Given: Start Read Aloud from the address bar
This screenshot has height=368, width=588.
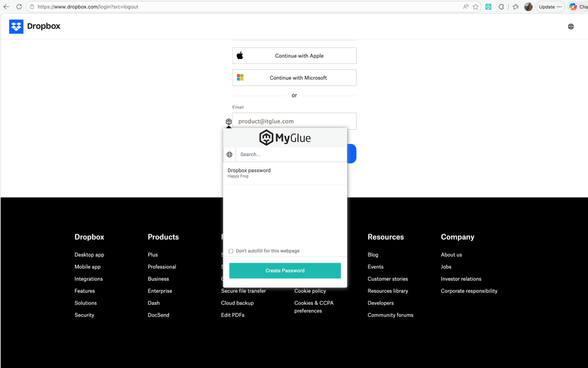Looking at the screenshot, I should [x=466, y=7].
